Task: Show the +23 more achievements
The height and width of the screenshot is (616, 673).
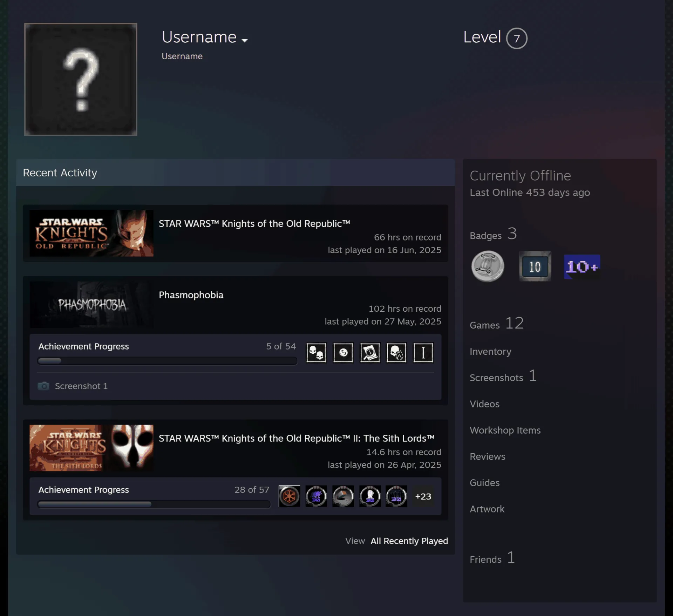Action: (423, 496)
